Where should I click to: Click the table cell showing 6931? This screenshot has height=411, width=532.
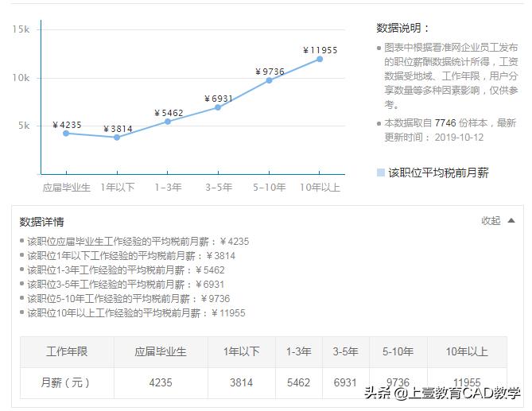click(346, 383)
